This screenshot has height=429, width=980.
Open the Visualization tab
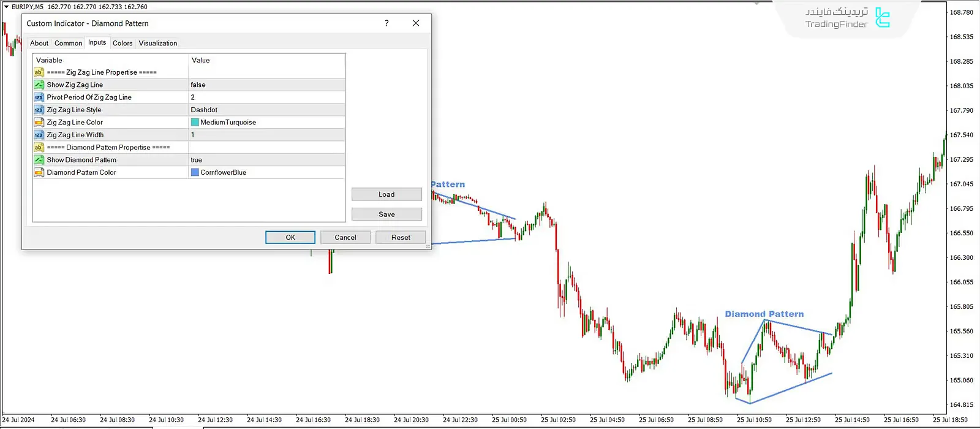157,43
